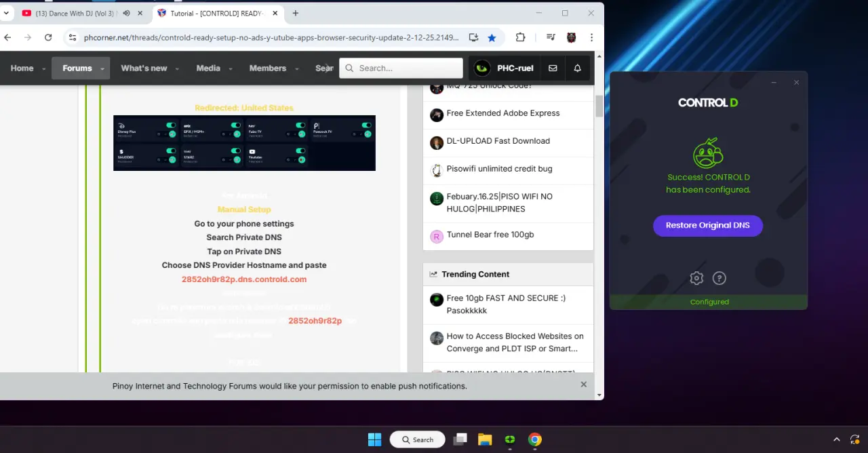Click the address bar URL

click(271, 38)
